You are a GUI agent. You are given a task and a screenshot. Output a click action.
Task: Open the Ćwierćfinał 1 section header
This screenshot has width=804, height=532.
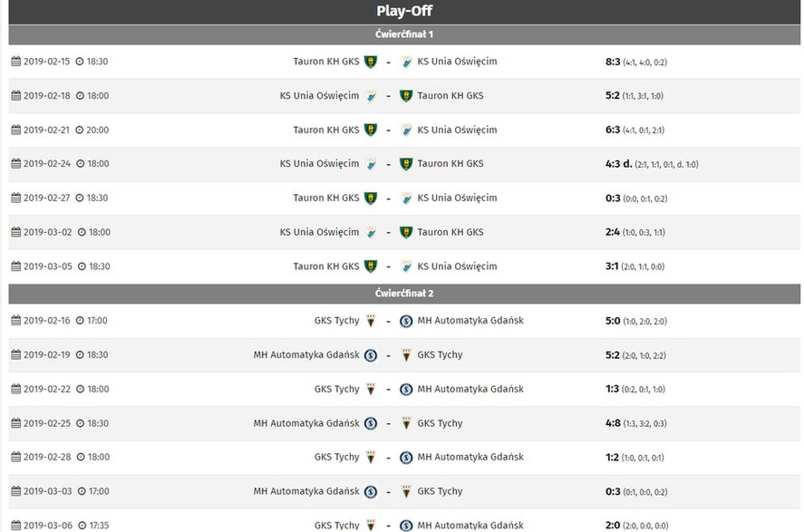[404, 34]
